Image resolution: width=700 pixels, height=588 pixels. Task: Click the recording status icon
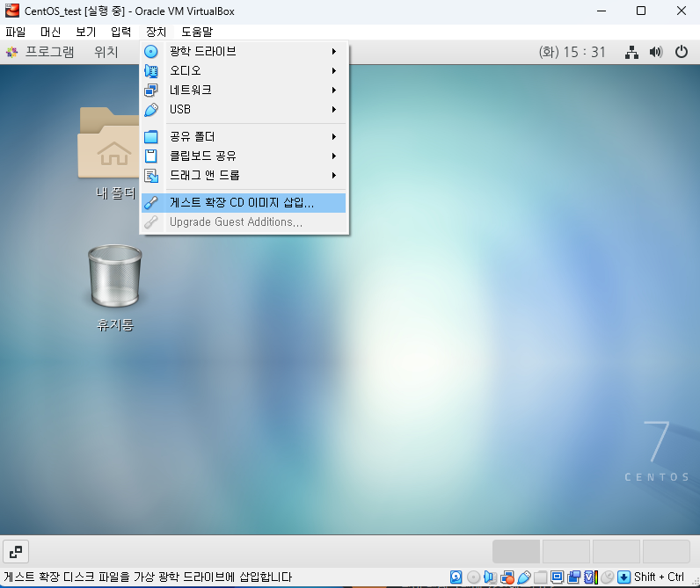pos(574,577)
